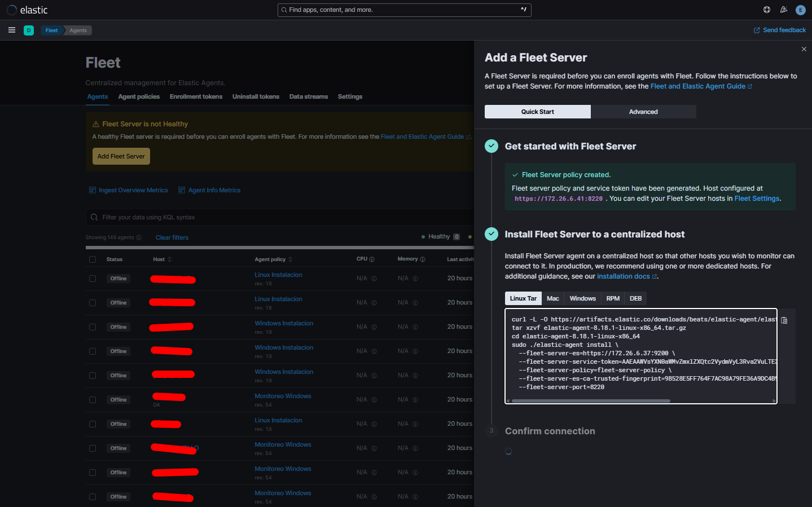Open the Guide link in the warning banner
Viewport: 812px width, 507px height.
(426, 136)
